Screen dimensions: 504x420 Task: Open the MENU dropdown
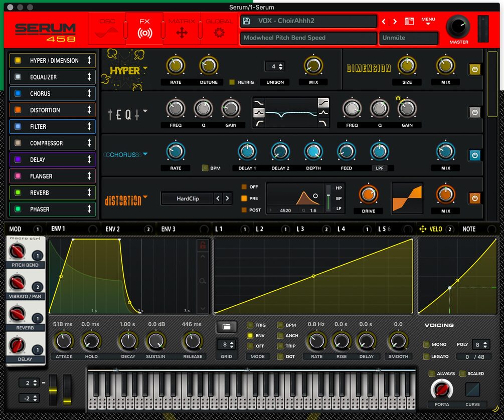428,21
